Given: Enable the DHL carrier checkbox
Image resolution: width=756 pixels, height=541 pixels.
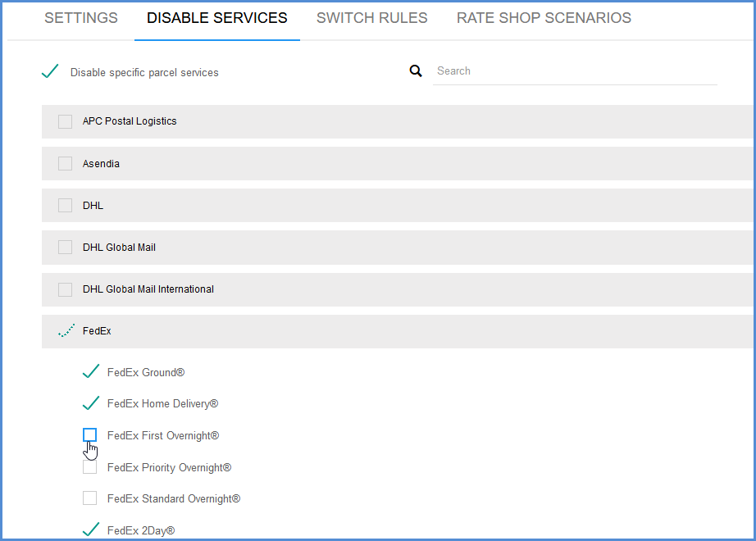Looking at the screenshot, I should (x=65, y=205).
